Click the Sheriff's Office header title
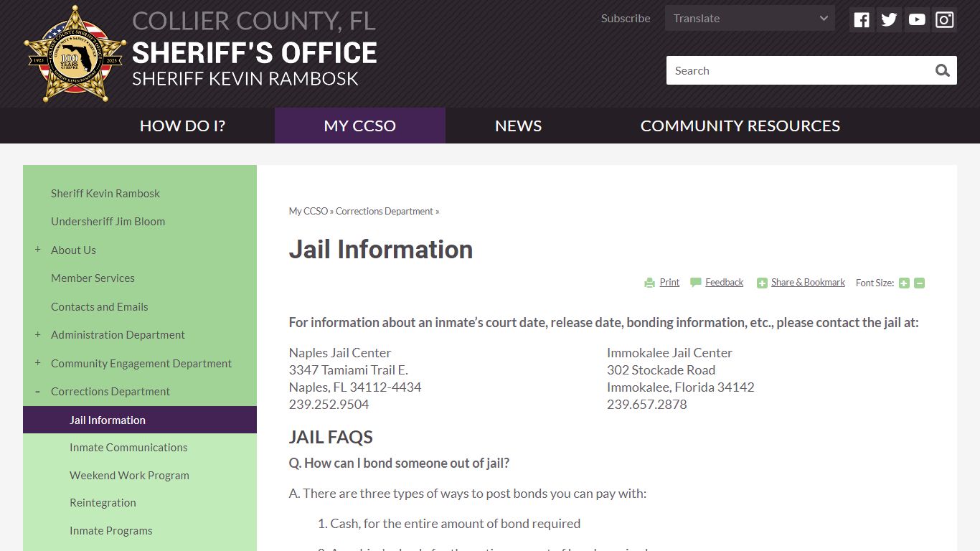This screenshot has height=551, width=980. coord(255,53)
